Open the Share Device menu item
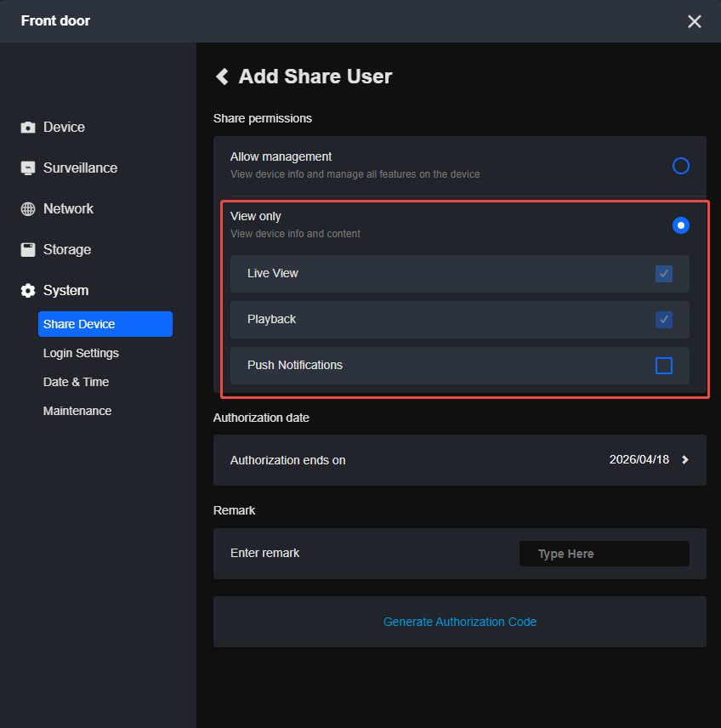Screen dimensions: 721x728 click(x=105, y=324)
